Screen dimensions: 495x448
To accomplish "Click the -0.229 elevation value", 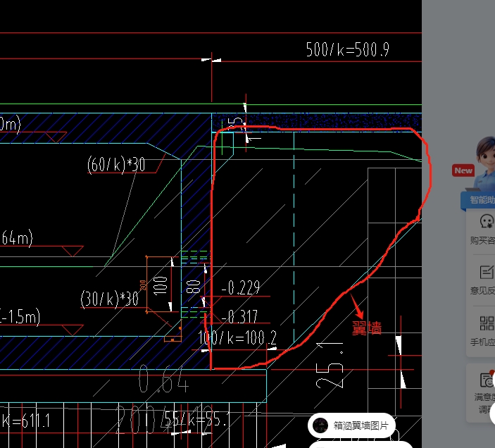I will [x=241, y=287].
